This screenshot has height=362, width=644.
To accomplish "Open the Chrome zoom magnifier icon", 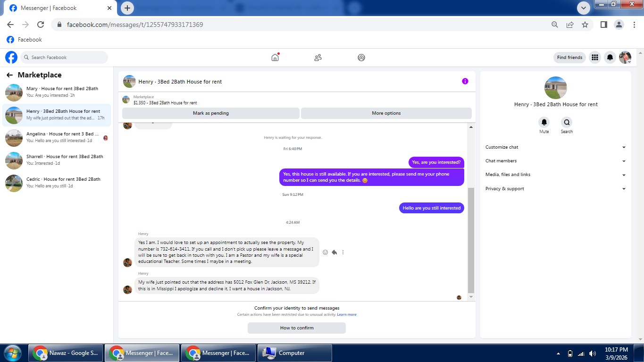I will (x=555, y=25).
